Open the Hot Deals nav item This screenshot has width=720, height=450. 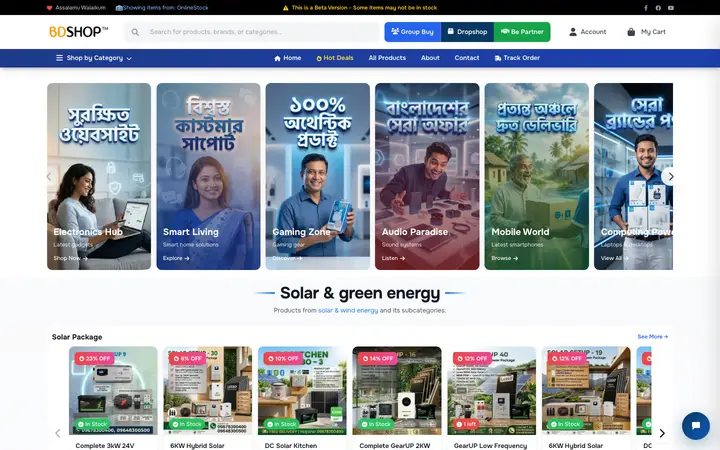[x=335, y=58]
